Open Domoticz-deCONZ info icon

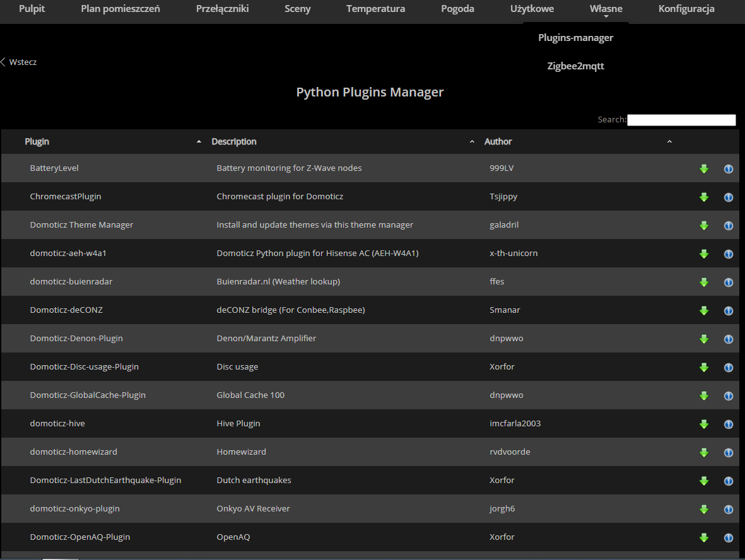[x=728, y=311]
